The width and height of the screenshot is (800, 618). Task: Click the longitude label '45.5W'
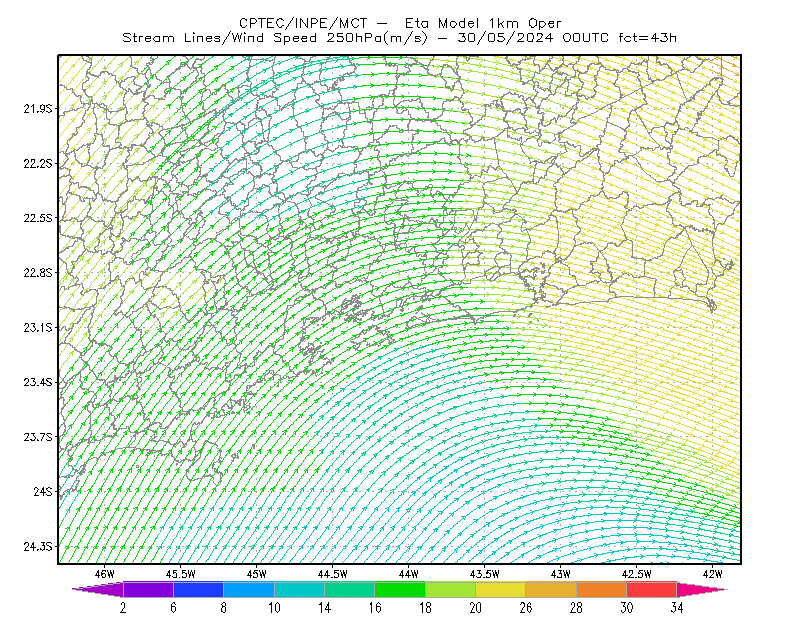click(181, 574)
